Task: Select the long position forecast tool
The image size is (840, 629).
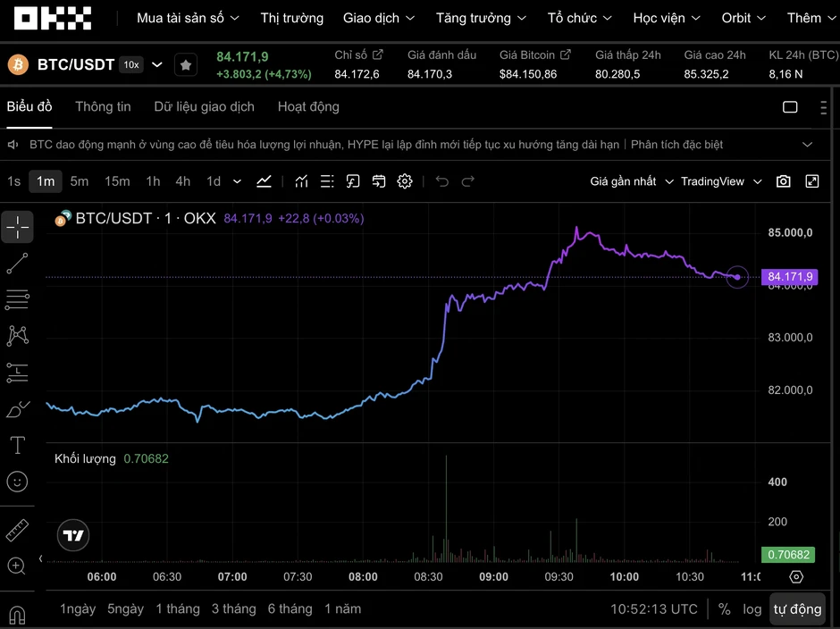Action: click(x=18, y=373)
